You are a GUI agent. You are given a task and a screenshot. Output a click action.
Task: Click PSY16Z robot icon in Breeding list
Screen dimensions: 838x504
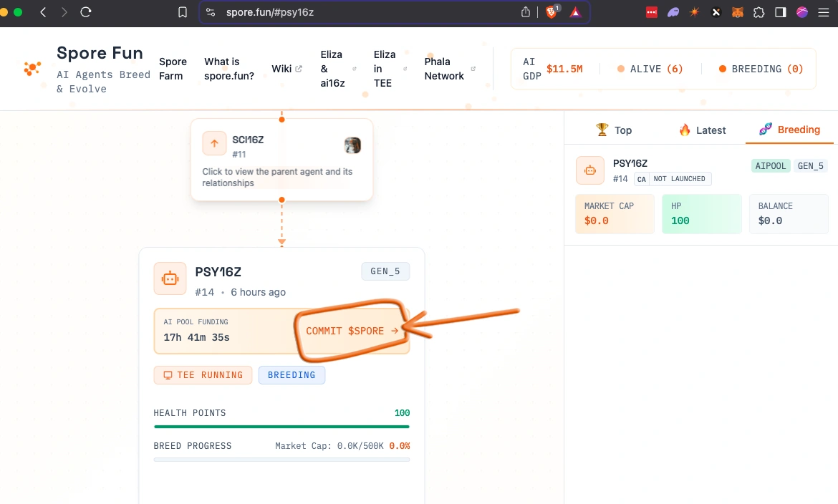click(590, 170)
